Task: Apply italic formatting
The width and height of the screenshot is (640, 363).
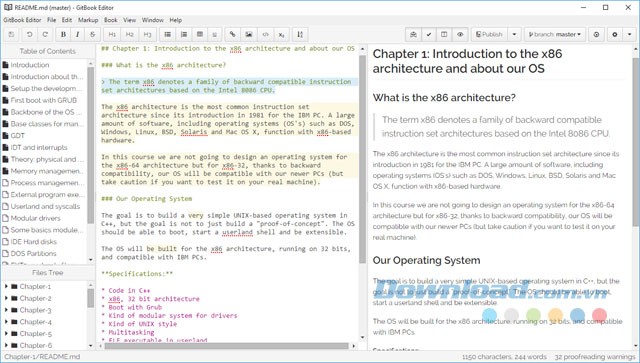Action: point(78,34)
